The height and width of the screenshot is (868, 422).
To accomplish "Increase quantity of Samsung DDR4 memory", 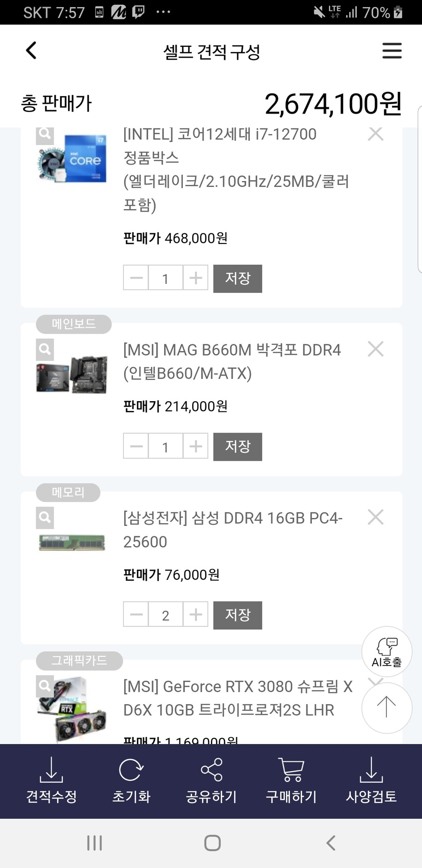I will [196, 615].
